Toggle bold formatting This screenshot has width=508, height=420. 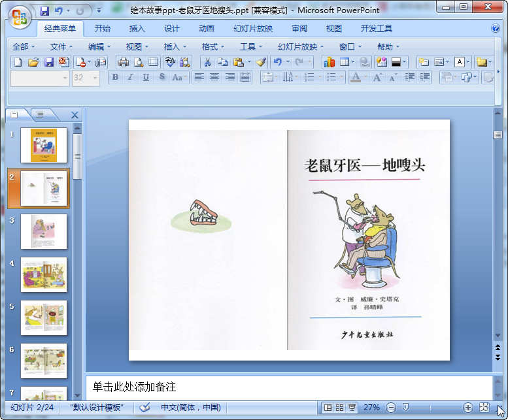coord(115,77)
